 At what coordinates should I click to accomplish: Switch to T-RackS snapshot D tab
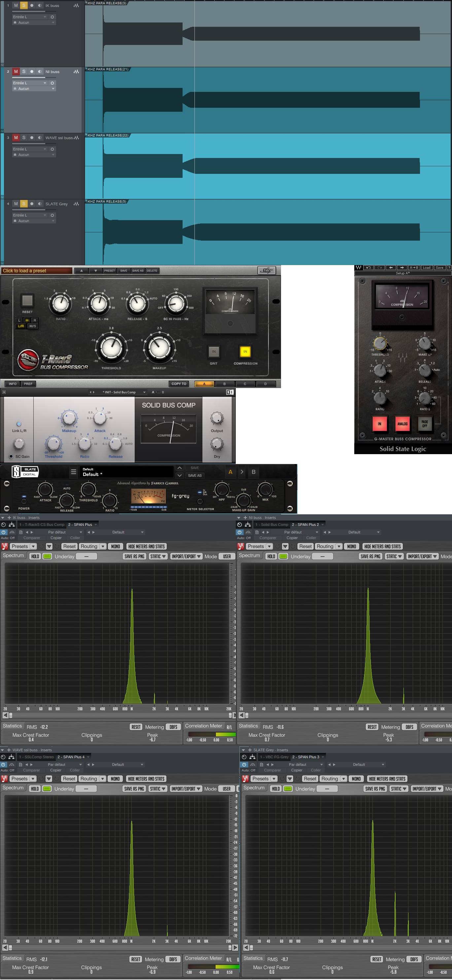(x=265, y=384)
